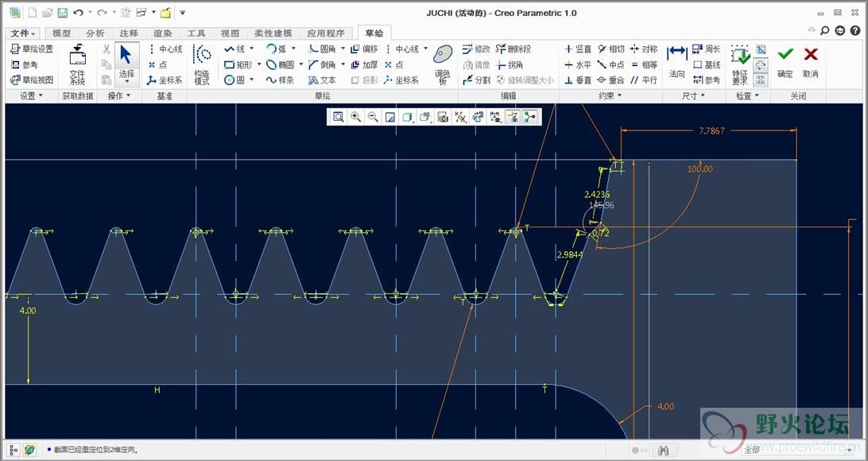868x461 pixels.
Task: Toggle 构造模式 construction mode
Action: pos(202,64)
